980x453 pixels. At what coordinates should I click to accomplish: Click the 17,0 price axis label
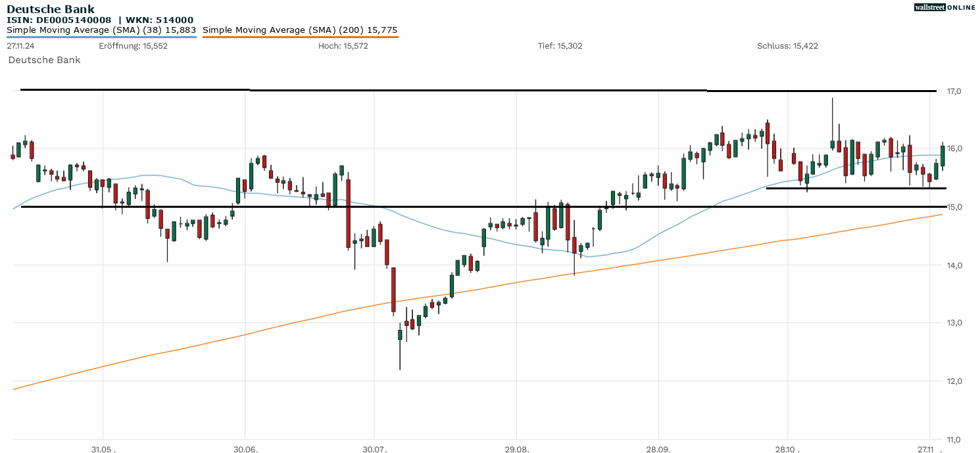click(x=954, y=91)
